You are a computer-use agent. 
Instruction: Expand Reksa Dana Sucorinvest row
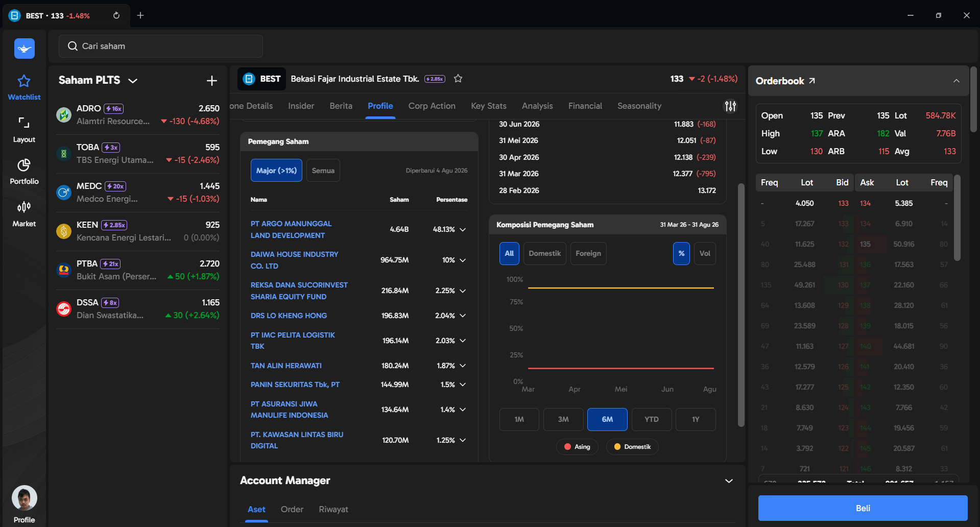[x=463, y=291]
